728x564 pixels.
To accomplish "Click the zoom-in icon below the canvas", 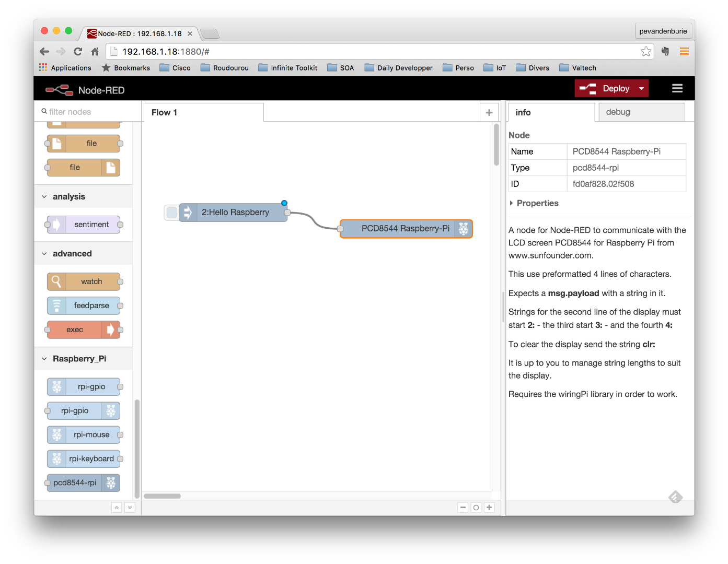I will pos(489,507).
